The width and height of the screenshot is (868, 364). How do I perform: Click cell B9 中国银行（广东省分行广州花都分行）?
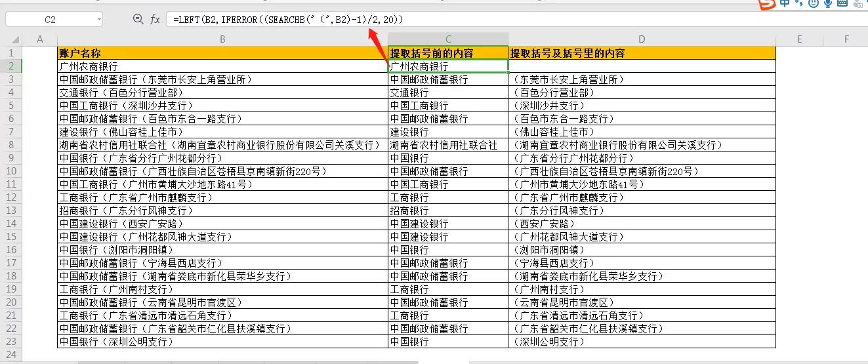click(x=222, y=158)
